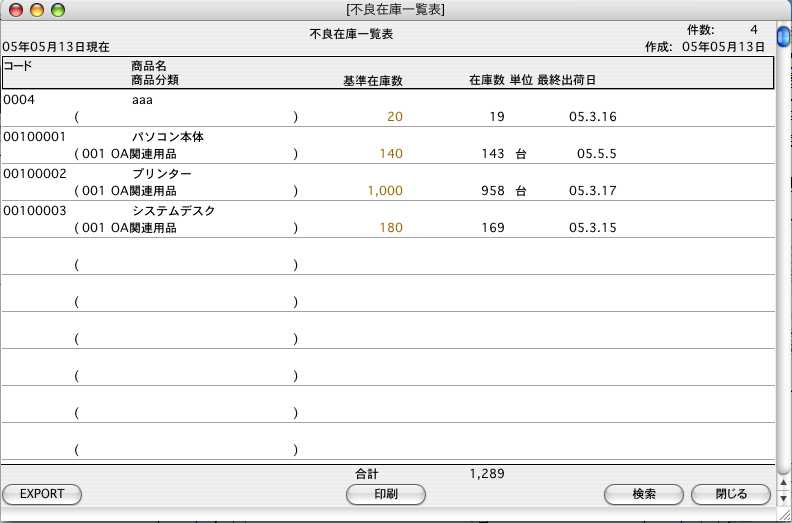
Task: Click the 最終出荷日 column header
Action: [x=567, y=79]
